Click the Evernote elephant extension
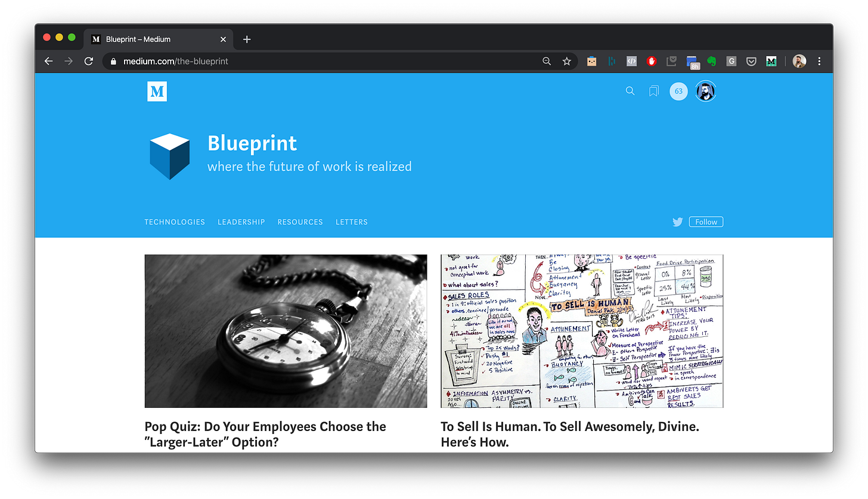The height and width of the screenshot is (499, 868). (711, 61)
